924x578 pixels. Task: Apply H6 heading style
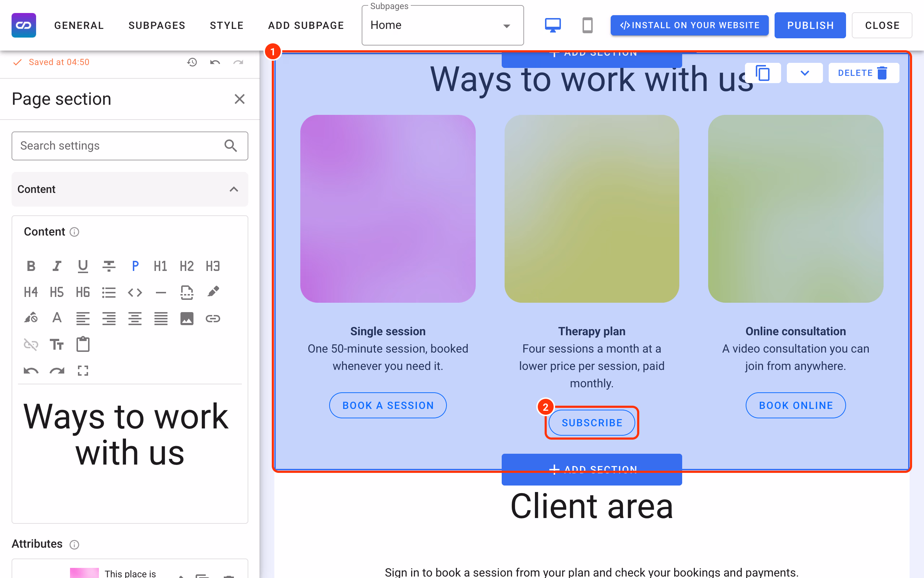pyautogui.click(x=83, y=293)
